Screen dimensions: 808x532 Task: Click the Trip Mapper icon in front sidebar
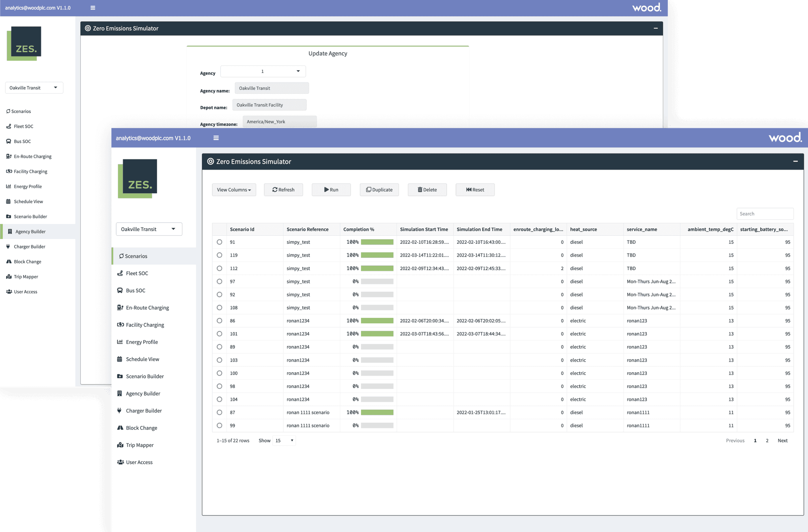pyautogui.click(x=120, y=445)
